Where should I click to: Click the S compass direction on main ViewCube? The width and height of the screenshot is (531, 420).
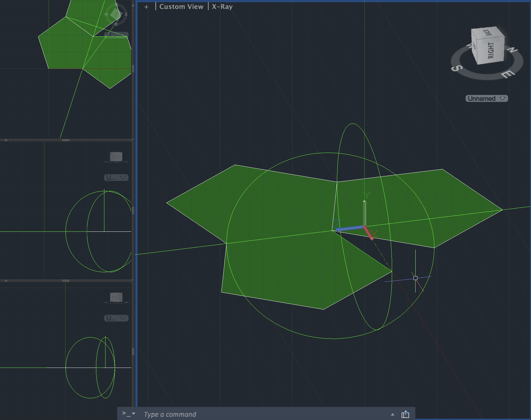456,68
